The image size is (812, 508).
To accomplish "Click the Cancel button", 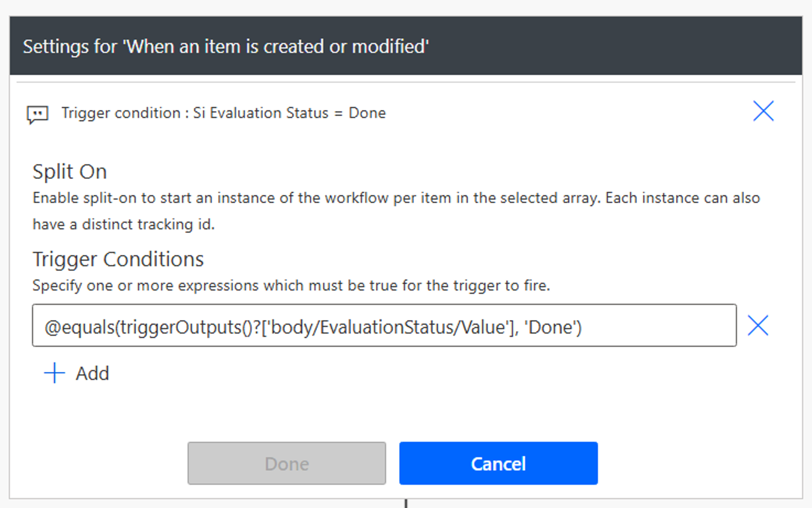I will point(498,463).
